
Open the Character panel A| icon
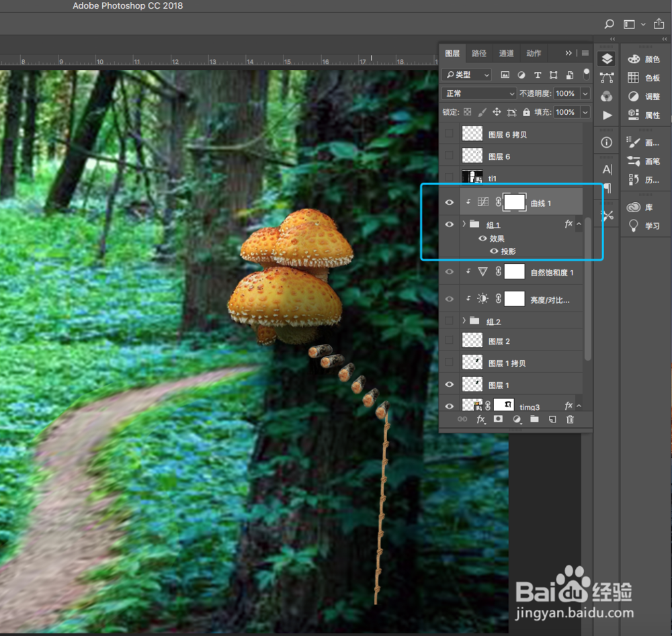pyautogui.click(x=607, y=170)
